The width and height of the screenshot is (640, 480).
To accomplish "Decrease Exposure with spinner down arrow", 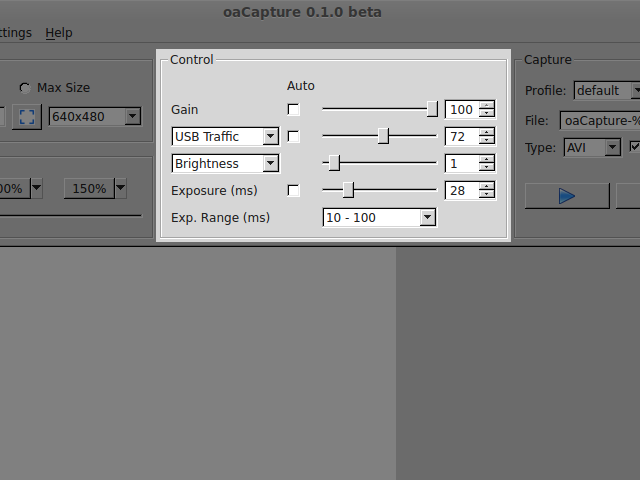I will click(x=487, y=195).
